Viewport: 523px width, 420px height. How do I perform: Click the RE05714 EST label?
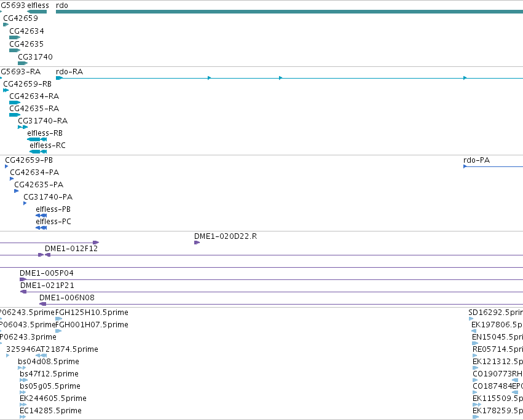[498, 349]
